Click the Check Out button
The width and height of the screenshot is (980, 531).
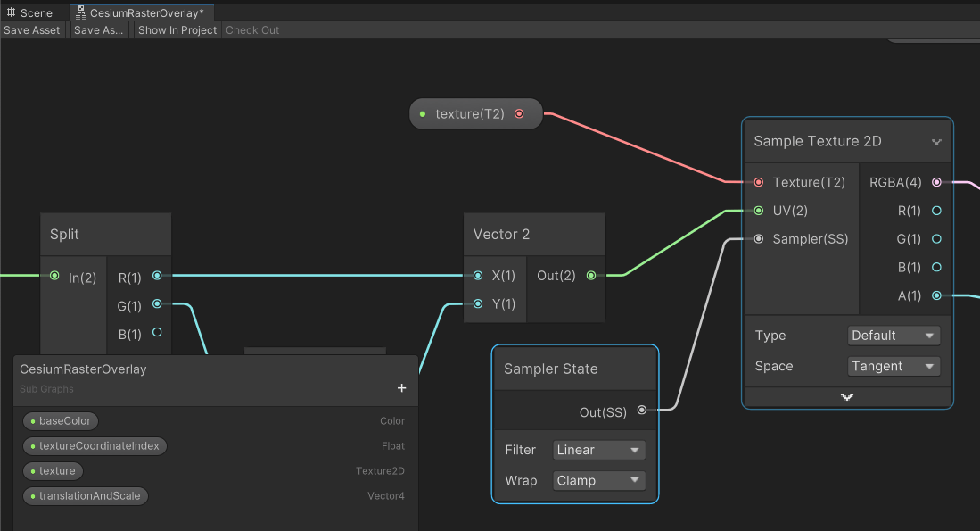point(252,30)
